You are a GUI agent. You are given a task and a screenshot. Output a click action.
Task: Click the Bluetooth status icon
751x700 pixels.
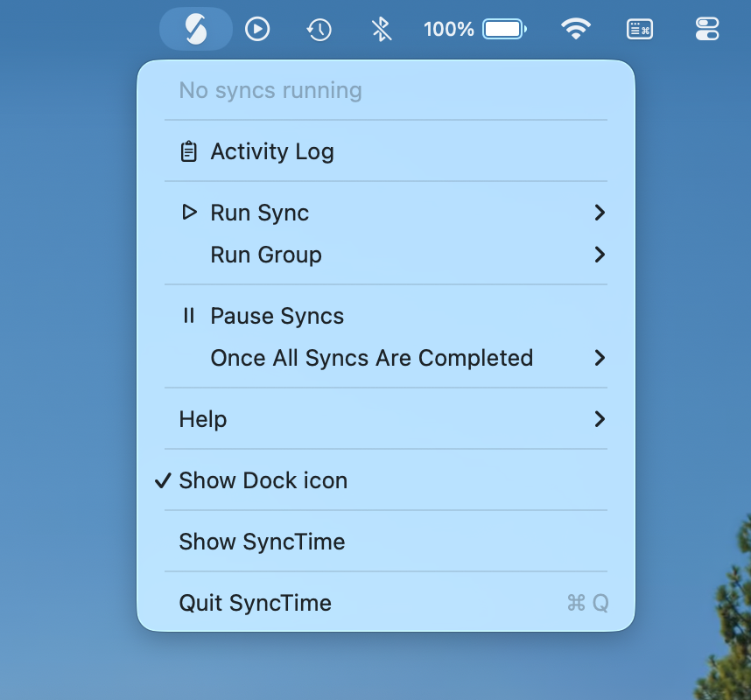pos(381,30)
